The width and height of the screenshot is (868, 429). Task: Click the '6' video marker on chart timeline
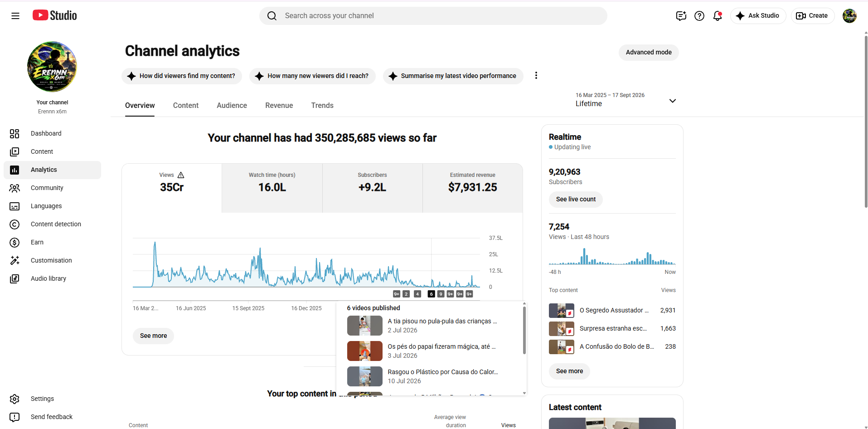431,294
